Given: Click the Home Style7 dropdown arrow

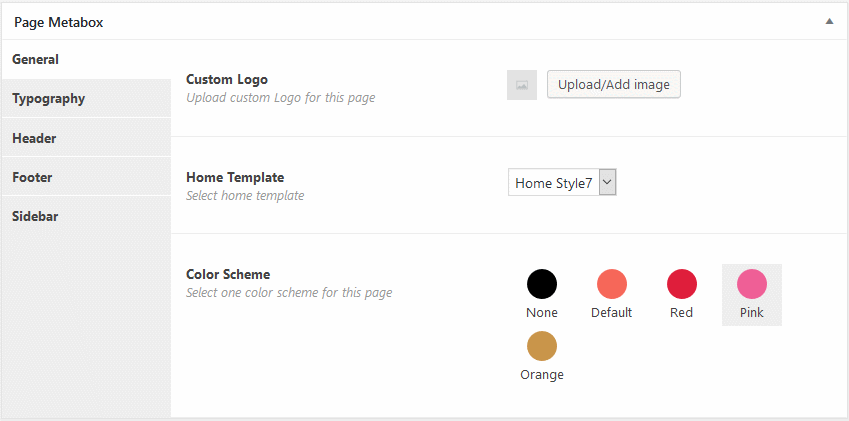Looking at the screenshot, I should tap(608, 183).
